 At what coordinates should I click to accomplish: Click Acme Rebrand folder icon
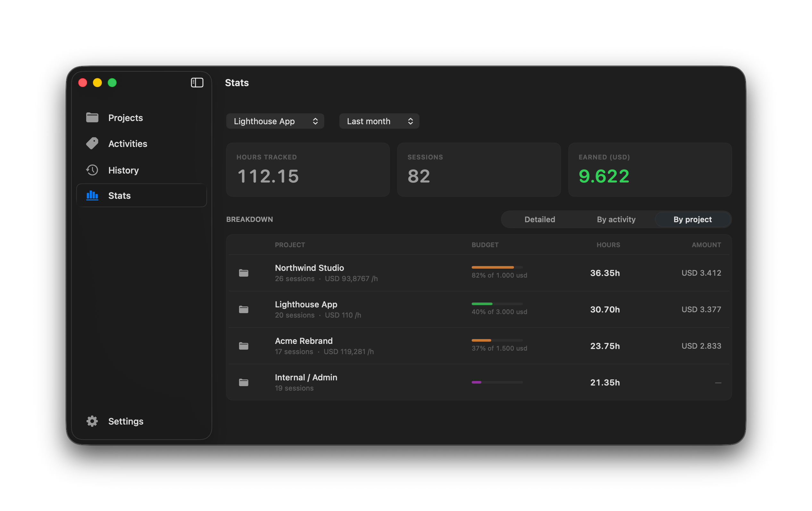[x=244, y=346]
